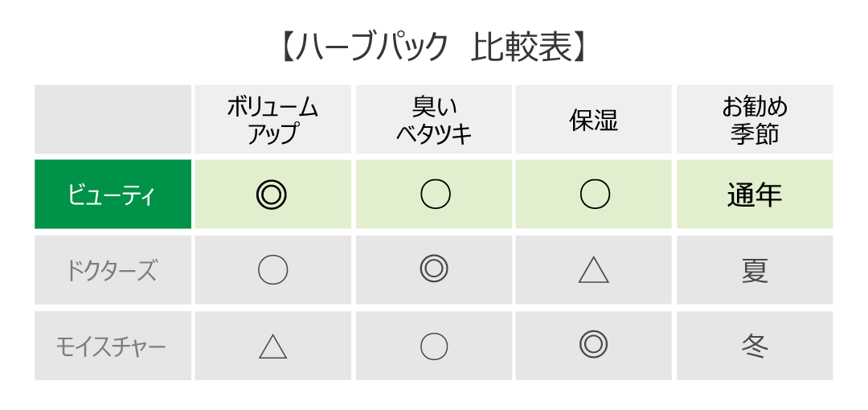Click double circle in ドクターズ 臭いベタツキ cell
The width and height of the screenshot is (868, 410).
coord(434,269)
